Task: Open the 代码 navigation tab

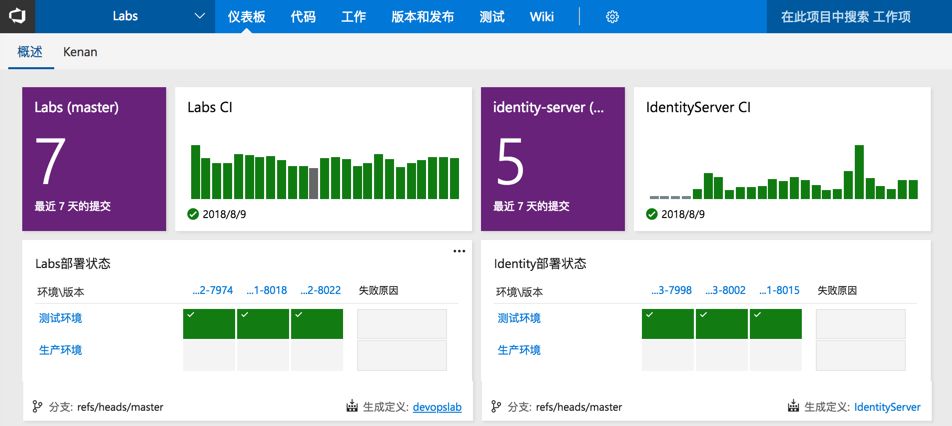Action: [303, 16]
